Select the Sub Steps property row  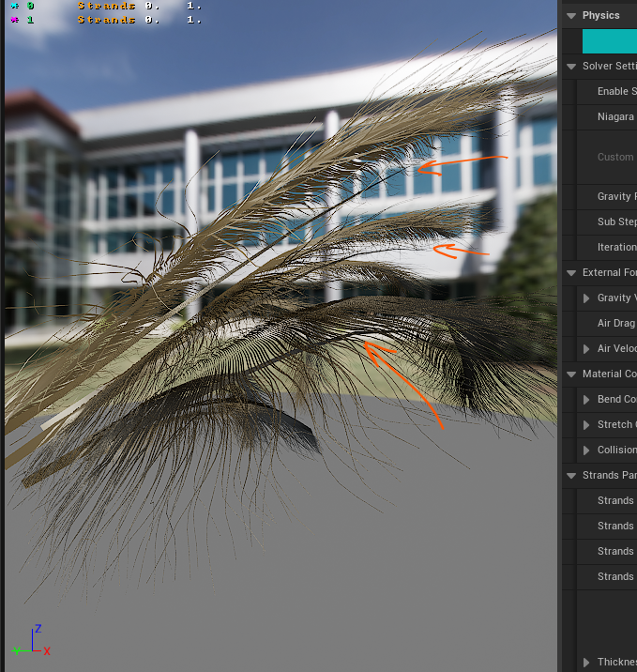(x=615, y=222)
